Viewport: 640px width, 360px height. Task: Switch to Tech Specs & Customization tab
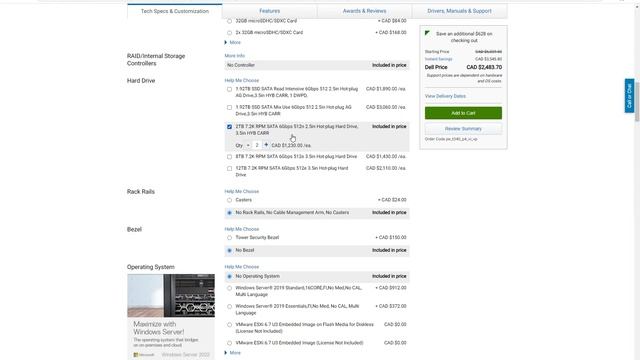pos(175,11)
